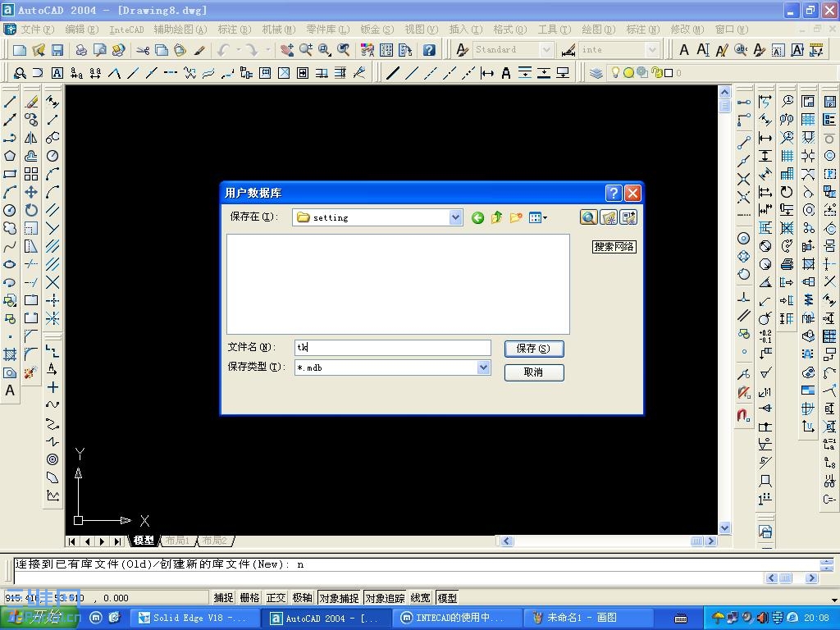This screenshot has height=630, width=840.
Task: Toggle the 线宽 lineweight status button
Action: click(421, 598)
